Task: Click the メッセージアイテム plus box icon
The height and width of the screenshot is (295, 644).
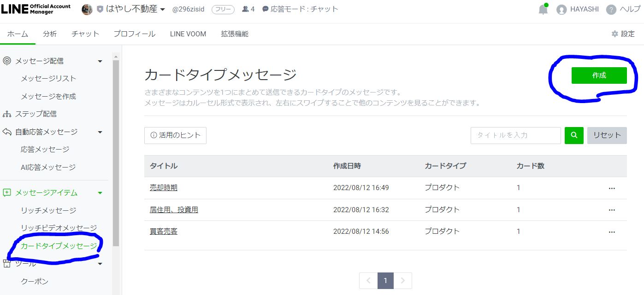Action: click(x=7, y=193)
